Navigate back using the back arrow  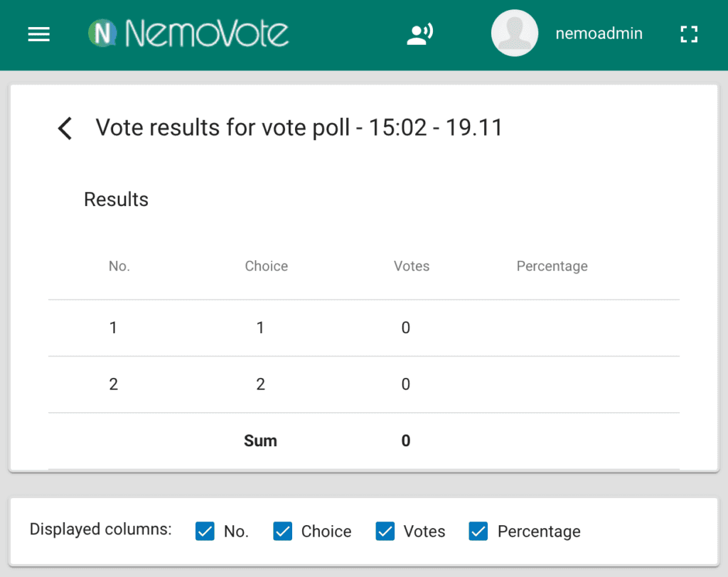pos(64,128)
